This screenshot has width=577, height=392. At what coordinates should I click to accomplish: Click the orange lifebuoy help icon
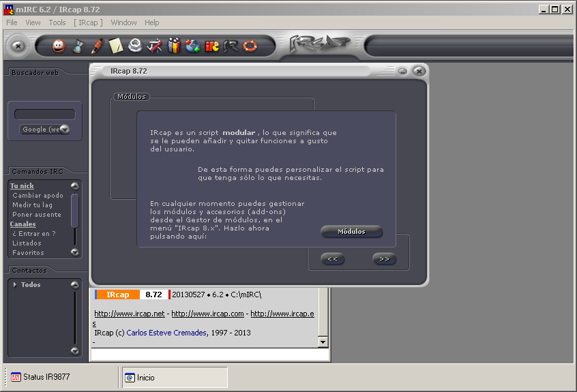click(x=250, y=46)
